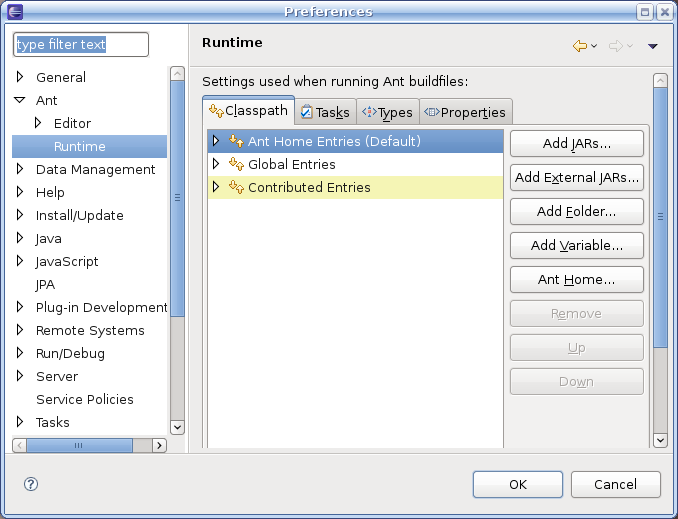Click the Ant Home Entries classpath icon
678x519 pixels.
236,141
